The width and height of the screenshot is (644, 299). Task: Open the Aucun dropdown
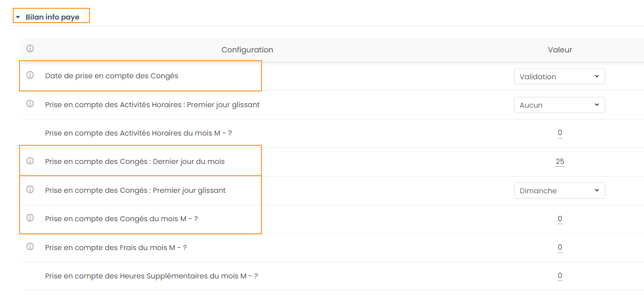click(559, 105)
